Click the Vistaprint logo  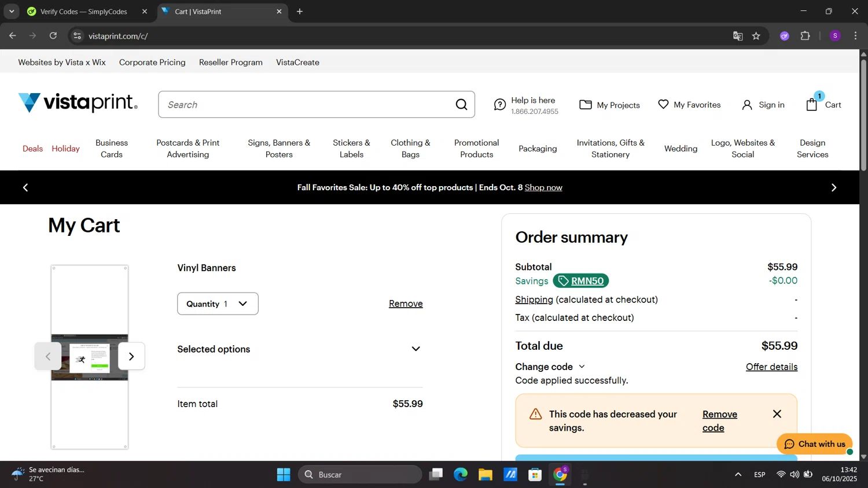tap(78, 103)
